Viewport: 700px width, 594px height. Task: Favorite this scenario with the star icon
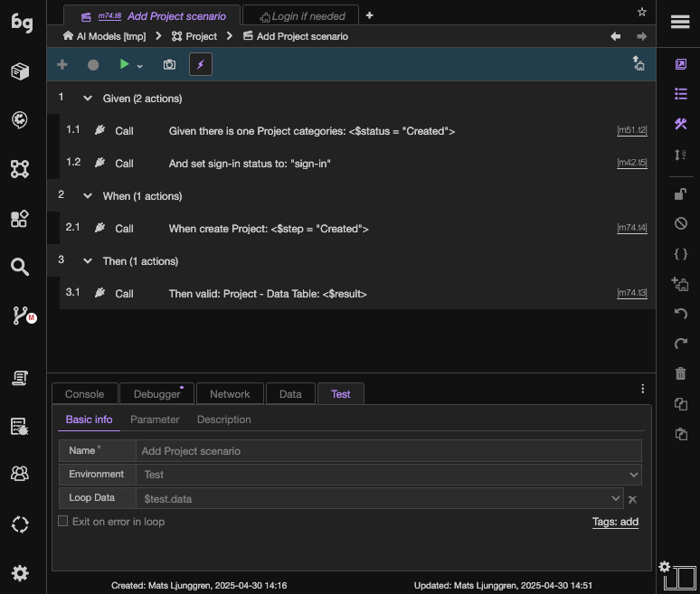tap(641, 12)
